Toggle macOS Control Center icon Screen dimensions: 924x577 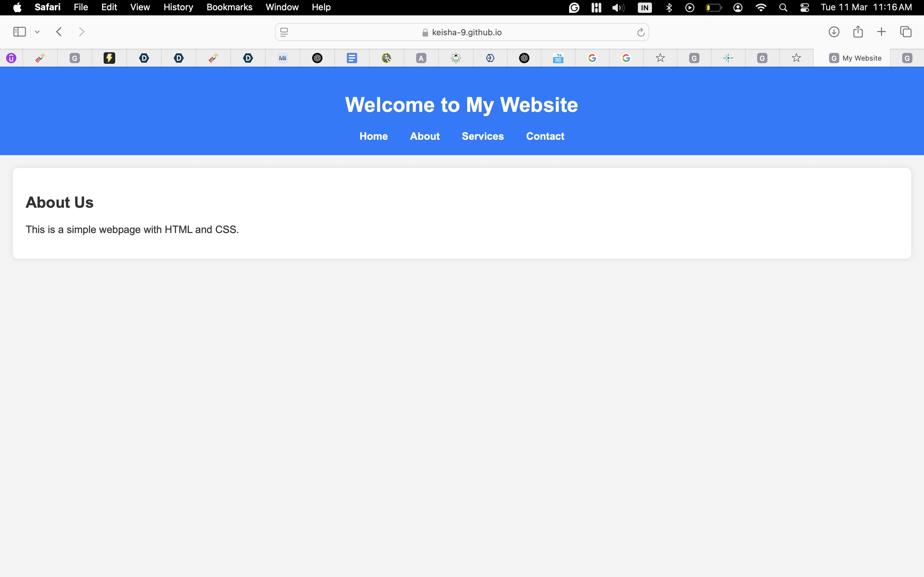pyautogui.click(x=805, y=8)
